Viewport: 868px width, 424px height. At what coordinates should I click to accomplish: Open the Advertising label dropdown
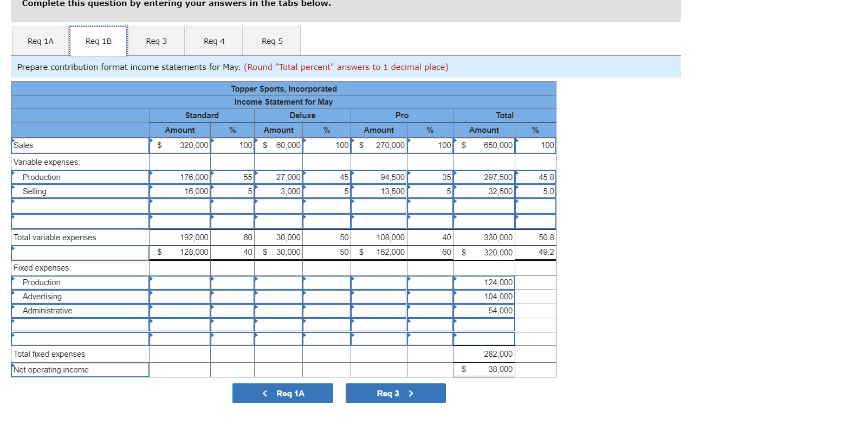80,297
